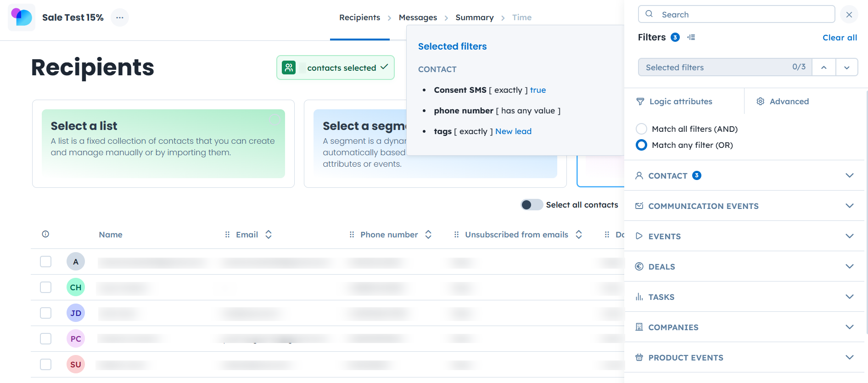Sort by Email column

click(269, 235)
